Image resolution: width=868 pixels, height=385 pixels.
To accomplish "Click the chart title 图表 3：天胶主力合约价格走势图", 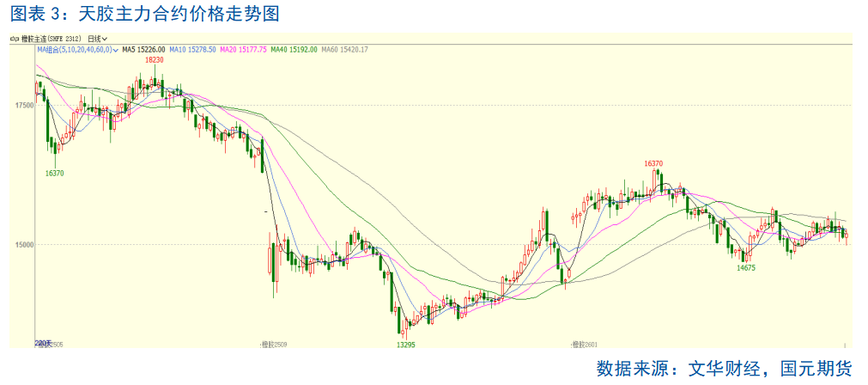I will point(145,15).
